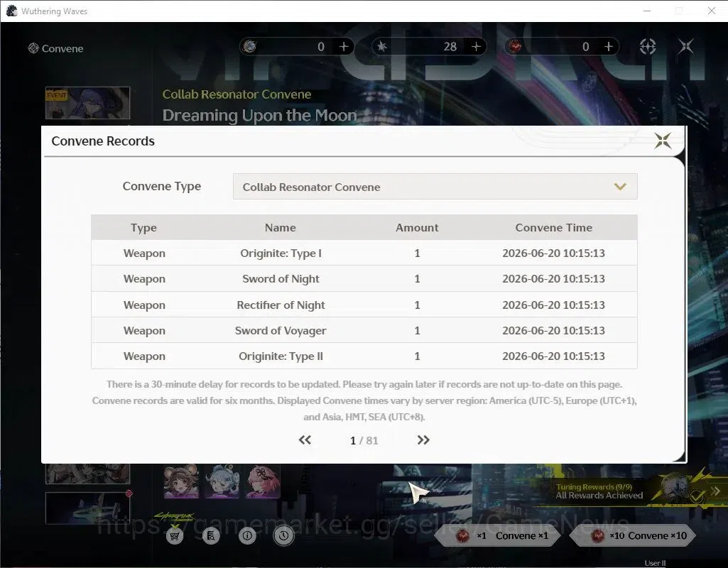The width and height of the screenshot is (728, 568).
Task: Add more currency next to 28
Action: [476, 46]
